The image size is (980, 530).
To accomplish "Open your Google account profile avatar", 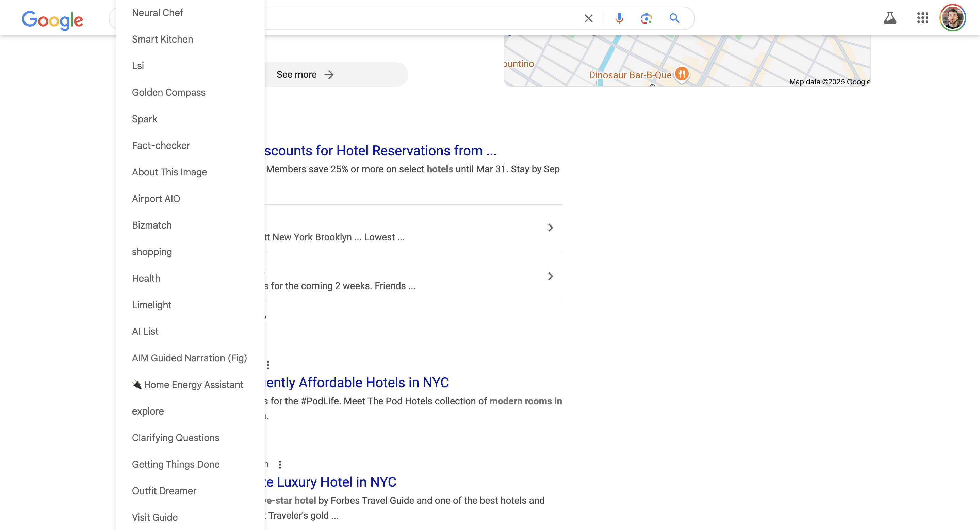I will 952,17.
